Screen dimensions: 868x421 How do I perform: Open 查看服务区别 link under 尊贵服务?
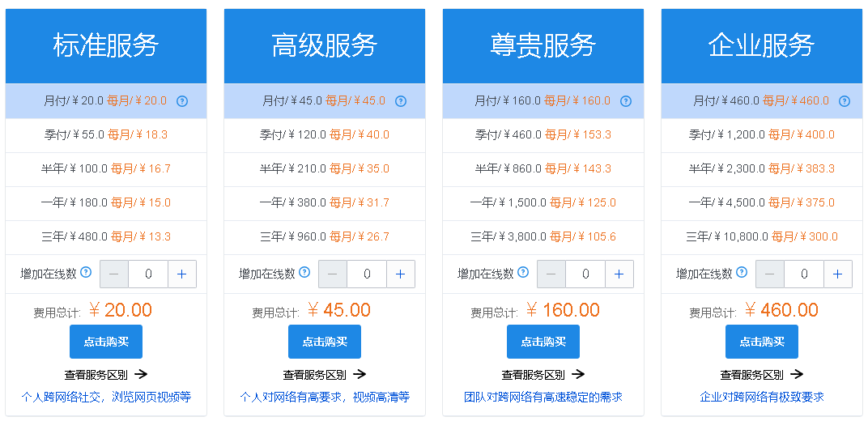tap(543, 375)
